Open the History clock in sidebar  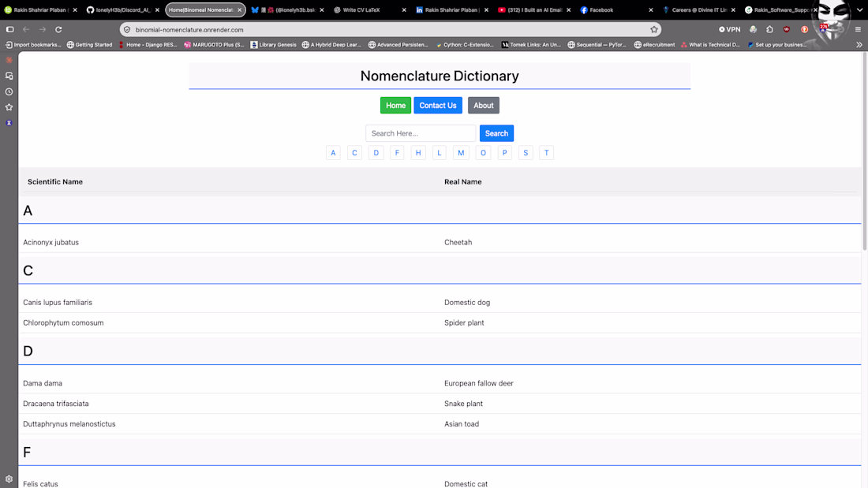9,92
